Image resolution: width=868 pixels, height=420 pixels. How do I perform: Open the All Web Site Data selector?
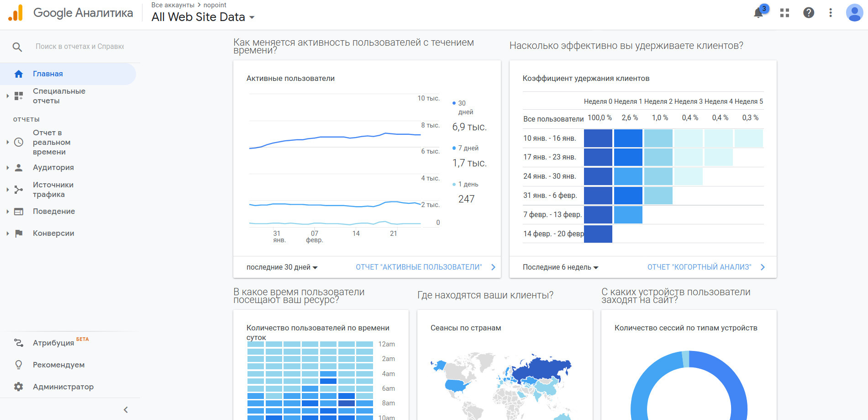pos(203,17)
